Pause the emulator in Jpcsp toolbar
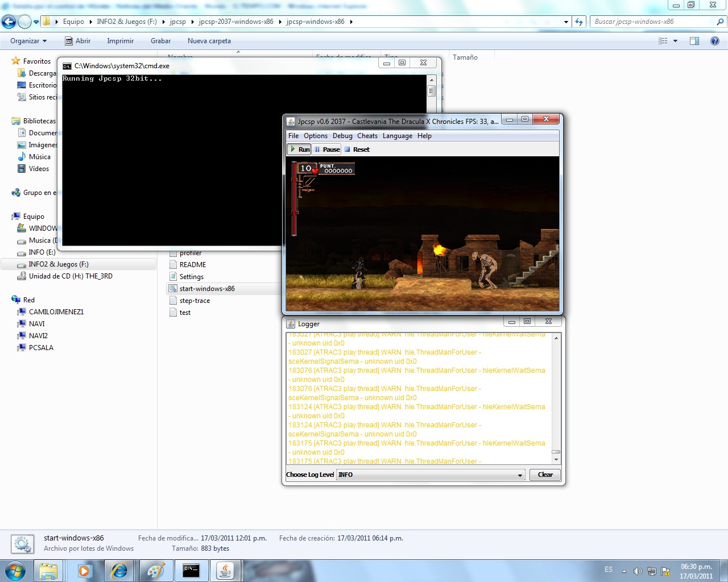The height and width of the screenshot is (582, 728). [328, 149]
